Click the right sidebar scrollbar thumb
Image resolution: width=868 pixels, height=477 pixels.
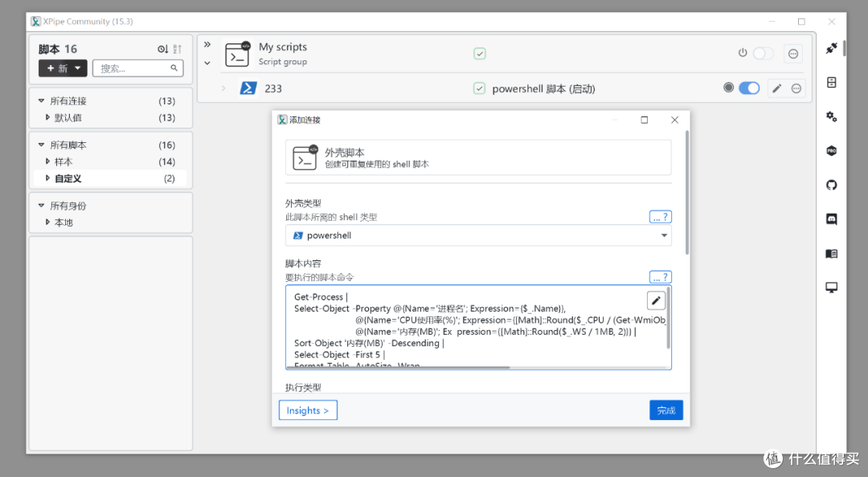(x=844, y=47)
